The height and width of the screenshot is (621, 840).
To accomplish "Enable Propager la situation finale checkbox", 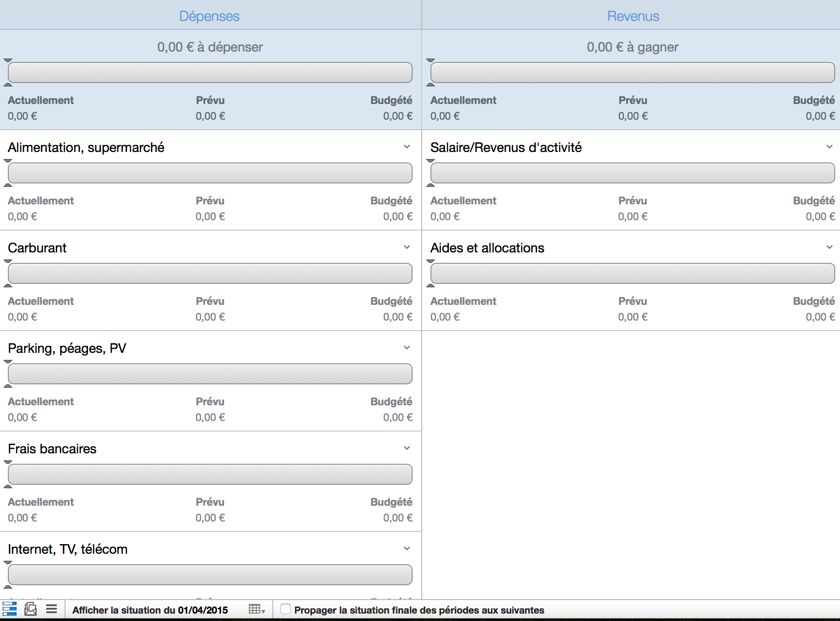I will pos(286,609).
